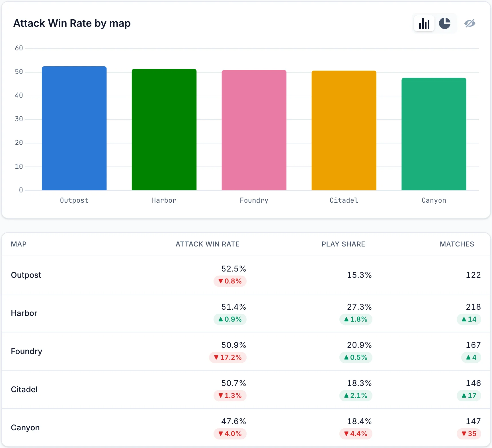Select the Foundry row name in the table
This screenshot has width=492, height=448.
26,351
